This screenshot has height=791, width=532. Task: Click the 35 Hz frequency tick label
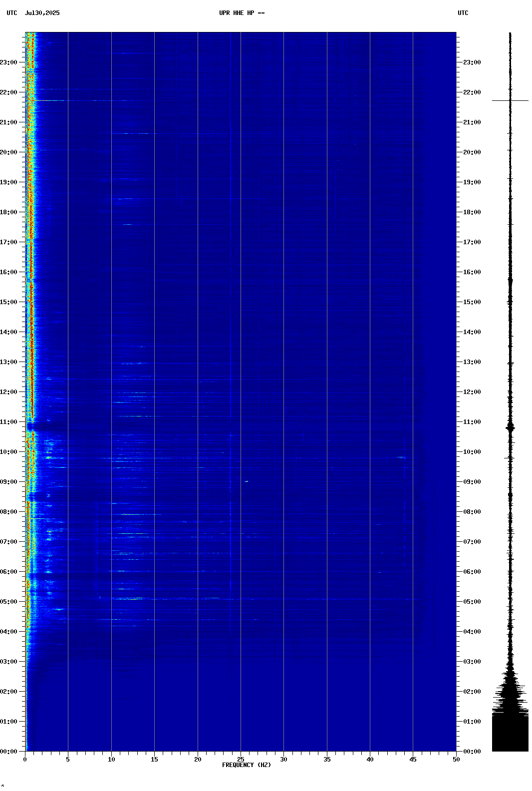tap(327, 760)
